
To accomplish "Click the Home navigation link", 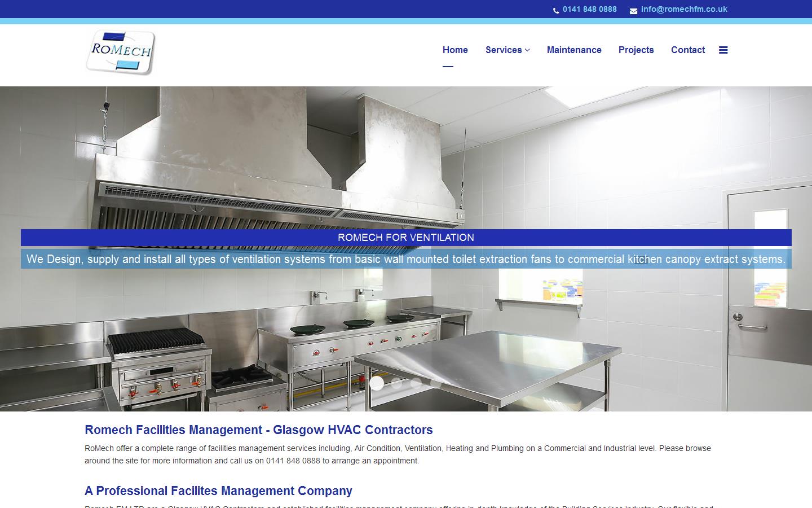I will (x=455, y=50).
